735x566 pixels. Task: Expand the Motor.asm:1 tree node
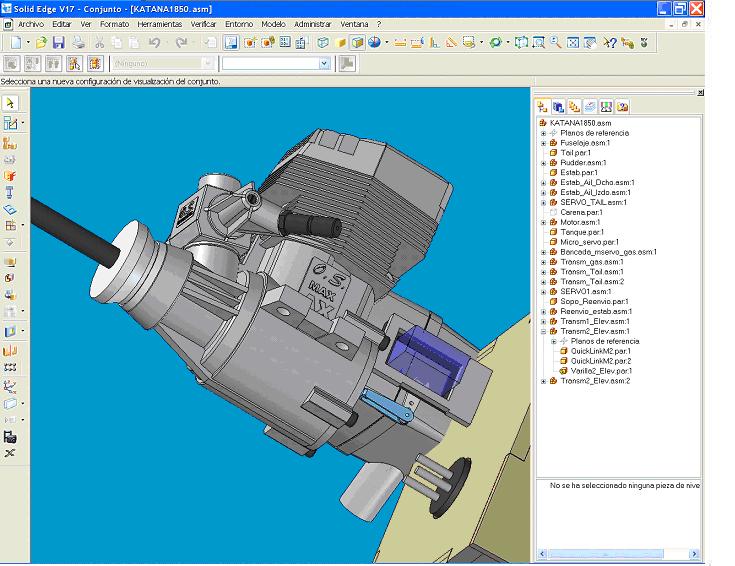coord(543,222)
